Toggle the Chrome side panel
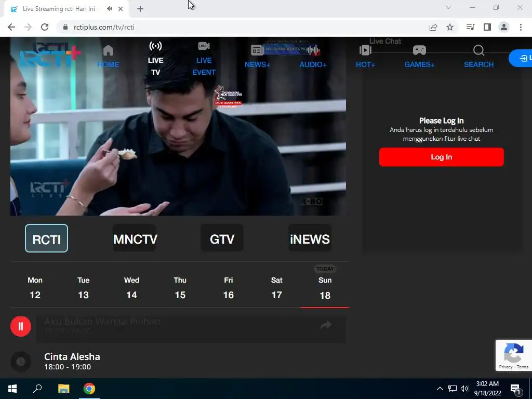This screenshot has height=399, width=532. pos(487,27)
